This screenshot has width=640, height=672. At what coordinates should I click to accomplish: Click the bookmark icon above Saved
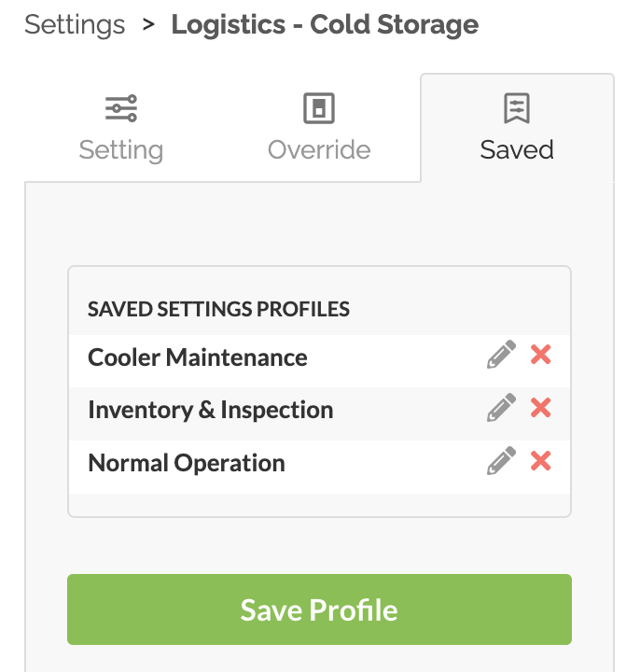click(517, 109)
